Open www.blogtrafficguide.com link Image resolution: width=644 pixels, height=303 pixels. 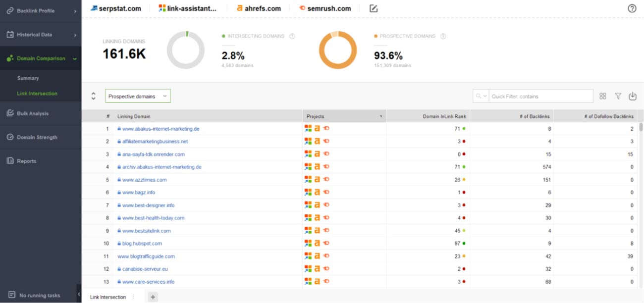(x=146, y=256)
